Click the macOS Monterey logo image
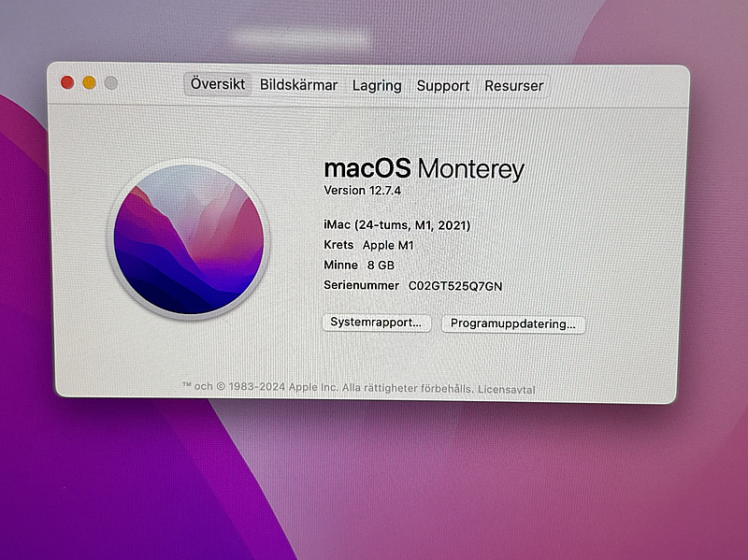This screenshot has width=748, height=560. (189, 239)
